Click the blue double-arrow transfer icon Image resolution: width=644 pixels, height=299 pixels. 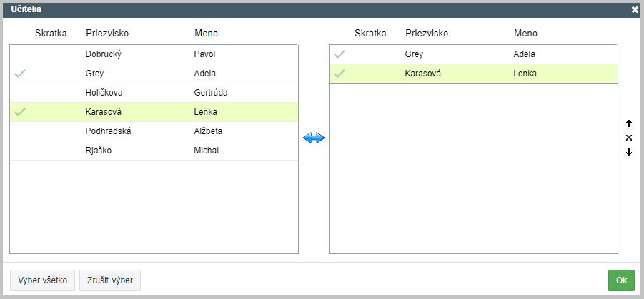[x=314, y=138]
